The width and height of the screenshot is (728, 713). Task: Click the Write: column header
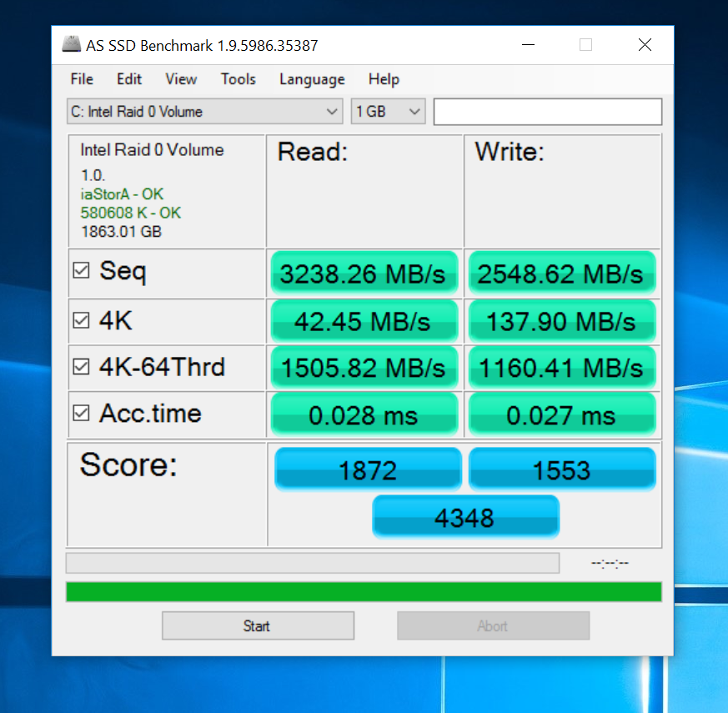click(510, 152)
